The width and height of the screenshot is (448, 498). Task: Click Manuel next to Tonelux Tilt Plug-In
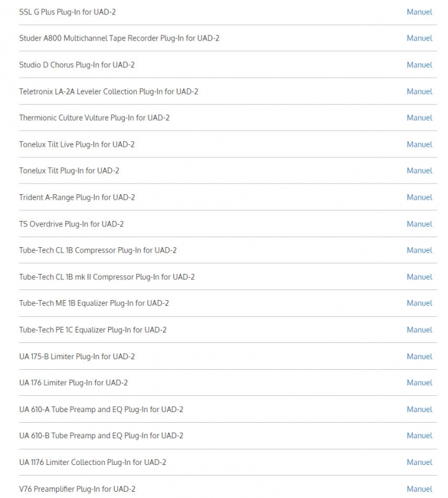pos(419,171)
